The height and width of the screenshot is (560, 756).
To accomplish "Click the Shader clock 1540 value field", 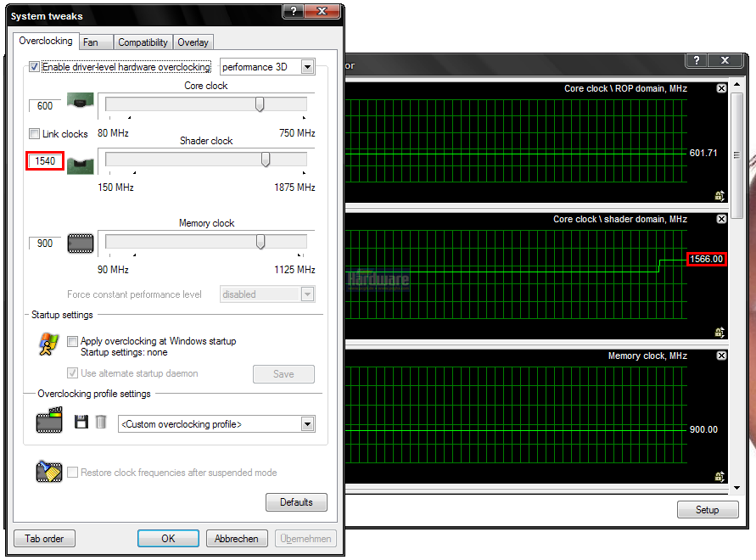I will point(45,160).
